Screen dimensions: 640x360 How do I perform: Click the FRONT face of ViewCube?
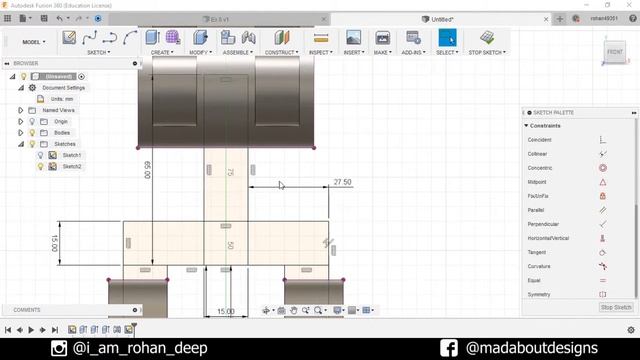[x=615, y=52]
